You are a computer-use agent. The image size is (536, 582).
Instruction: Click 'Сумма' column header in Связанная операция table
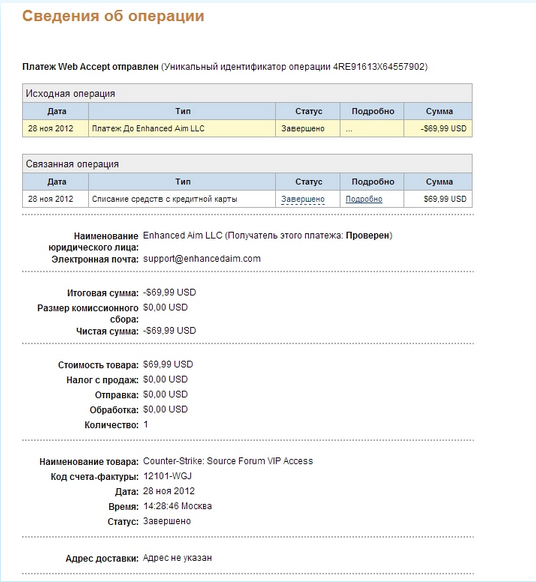click(x=439, y=182)
